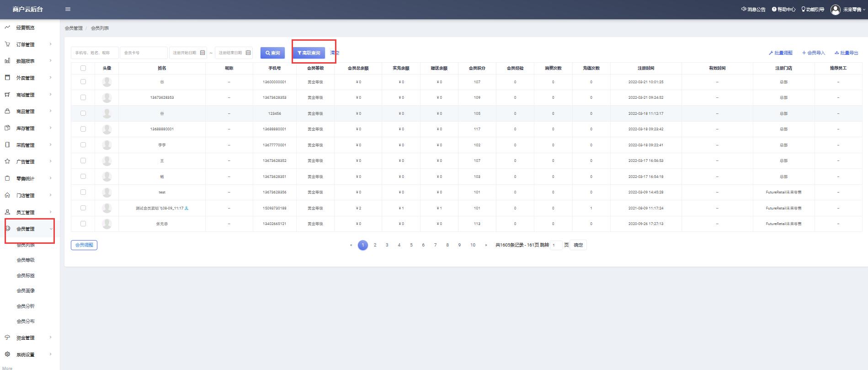Image resolution: width=868 pixels, height=370 pixels.
Task: Expand the 库存管理 menu arrow
Action: tap(50, 128)
